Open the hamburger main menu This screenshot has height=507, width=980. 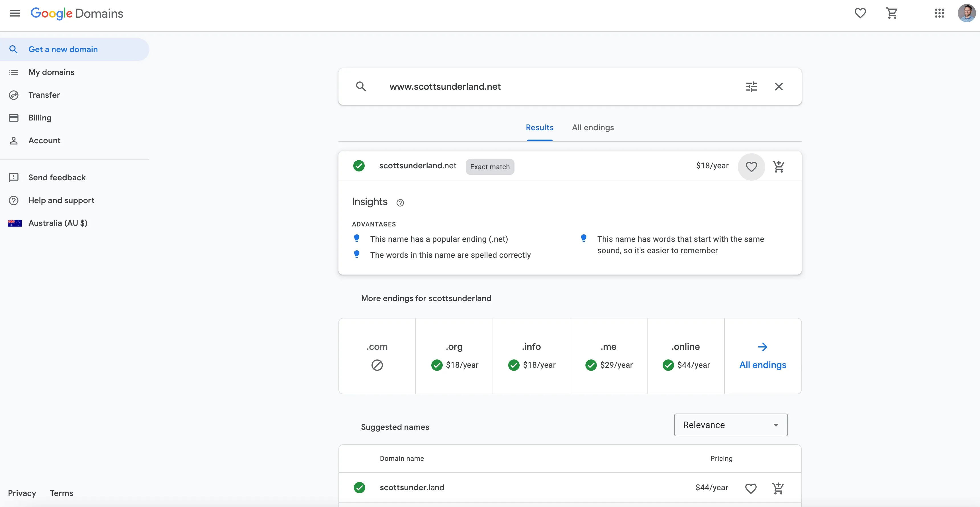[15, 13]
